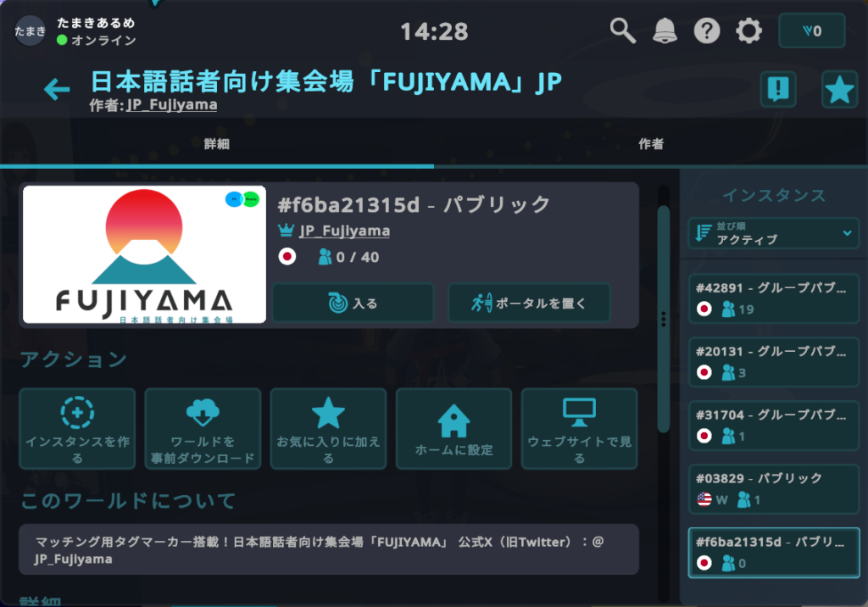Open search with magnifying glass icon
The width and height of the screenshot is (868, 607).
[x=623, y=31]
